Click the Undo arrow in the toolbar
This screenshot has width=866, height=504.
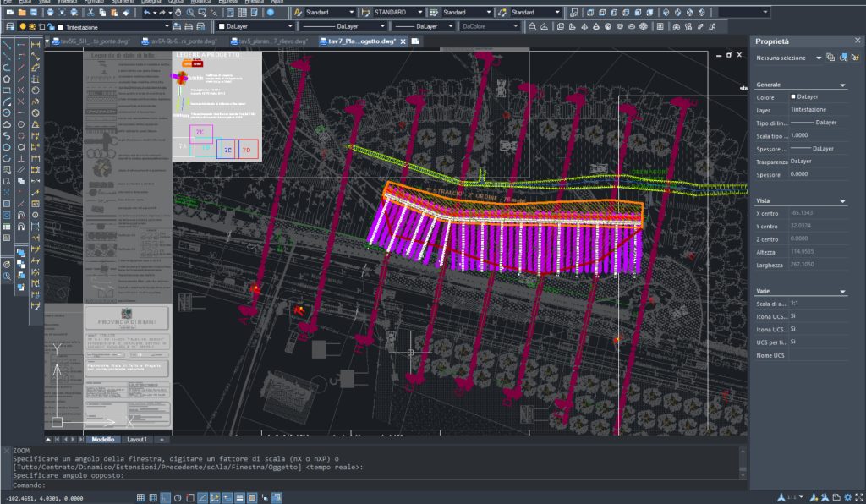click(x=149, y=13)
